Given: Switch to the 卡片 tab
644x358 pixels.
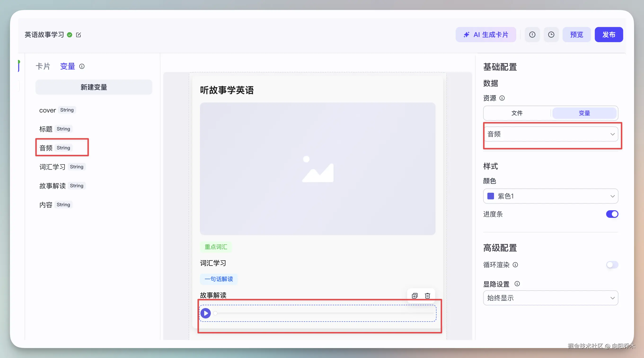Looking at the screenshot, I should [x=43, y=66].
